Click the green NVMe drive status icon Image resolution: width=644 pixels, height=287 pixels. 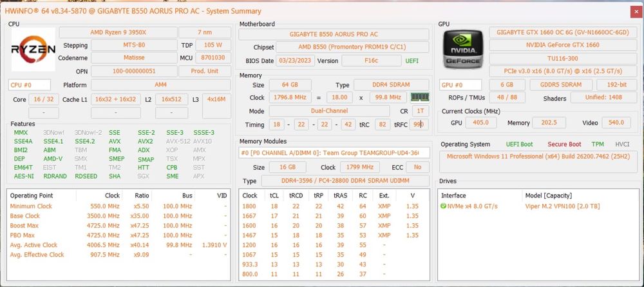point(443,206)
